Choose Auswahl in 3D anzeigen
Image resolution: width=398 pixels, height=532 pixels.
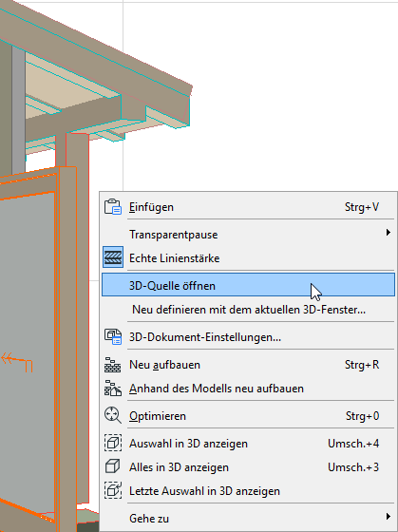pos(248,444)
